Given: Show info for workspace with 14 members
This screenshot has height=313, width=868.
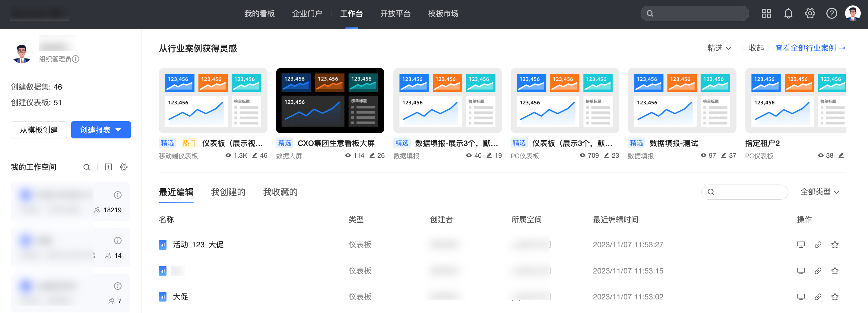Looking at the screenshot, I should tap(118, 240).
